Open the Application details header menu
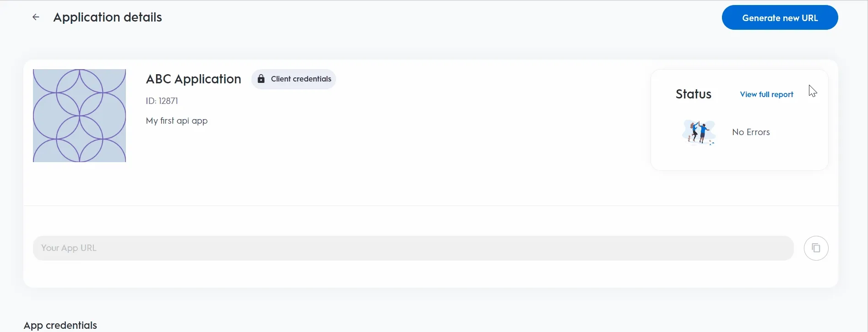The height and width of the screenshot is (332, 868). 108,17
